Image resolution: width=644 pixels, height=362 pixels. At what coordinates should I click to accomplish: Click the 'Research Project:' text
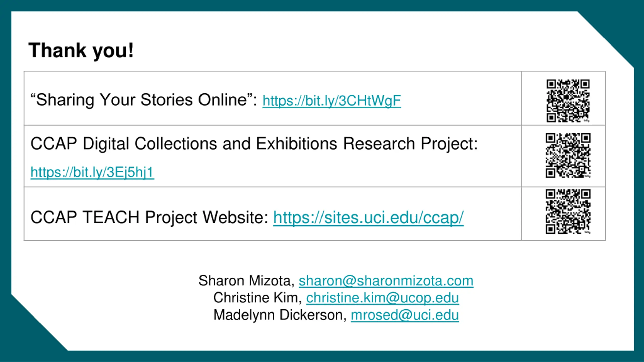[x=410, y=144]
